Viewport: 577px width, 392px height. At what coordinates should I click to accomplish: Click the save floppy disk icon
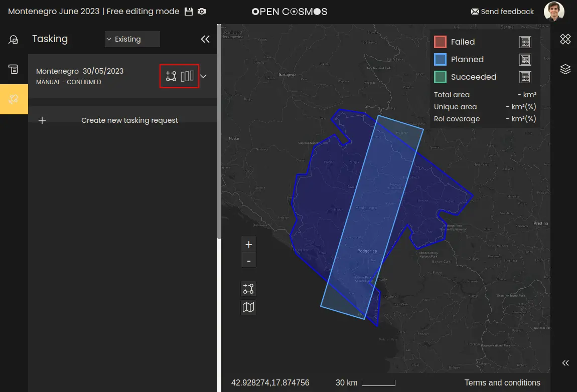point(189,12)
